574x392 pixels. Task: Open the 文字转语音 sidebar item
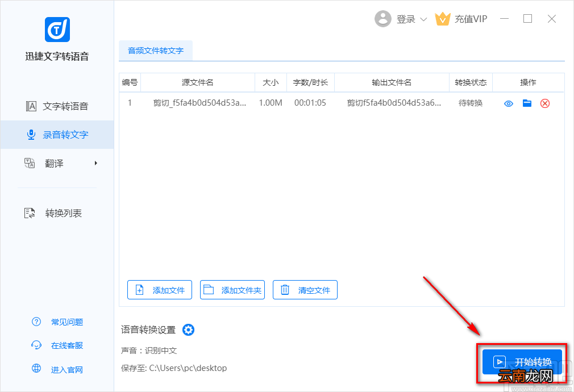[x=57, y=106]
